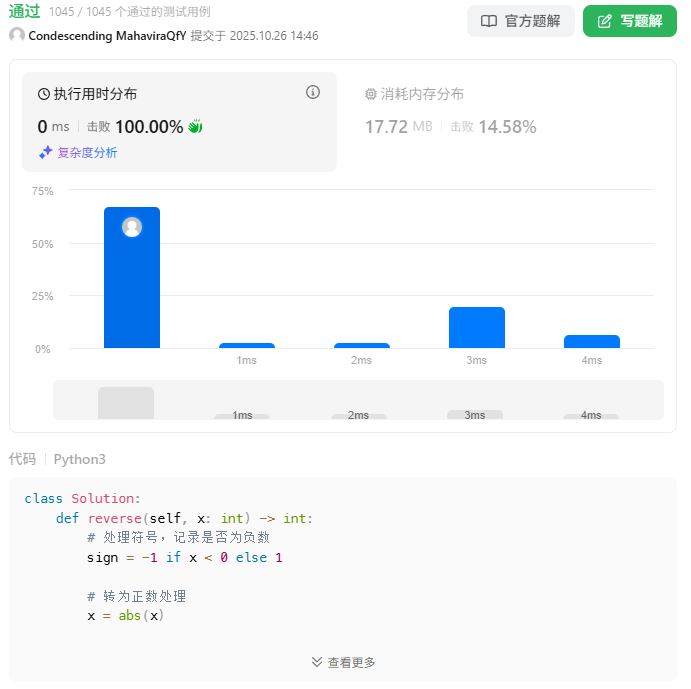The width and height of the screenshot is (691, 689).
Task: Open the 复杂度分析 link
Action: (x=87, y=153)
